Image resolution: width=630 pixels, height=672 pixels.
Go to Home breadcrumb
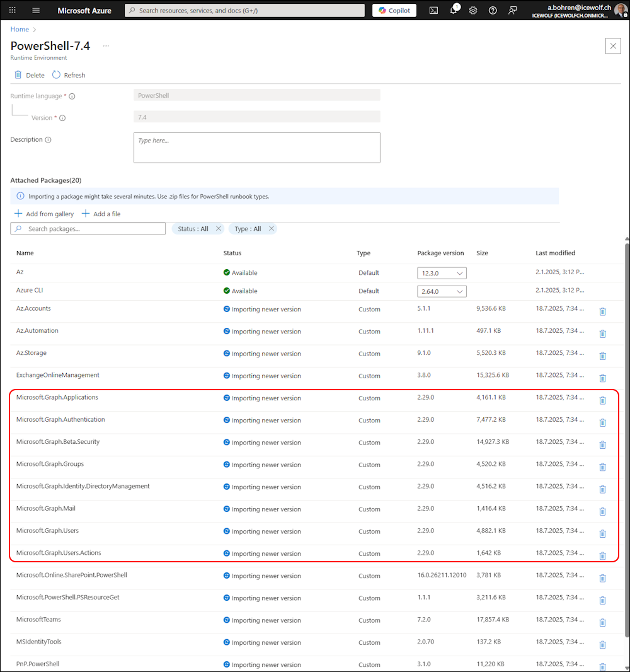click(x=20, y=29)
